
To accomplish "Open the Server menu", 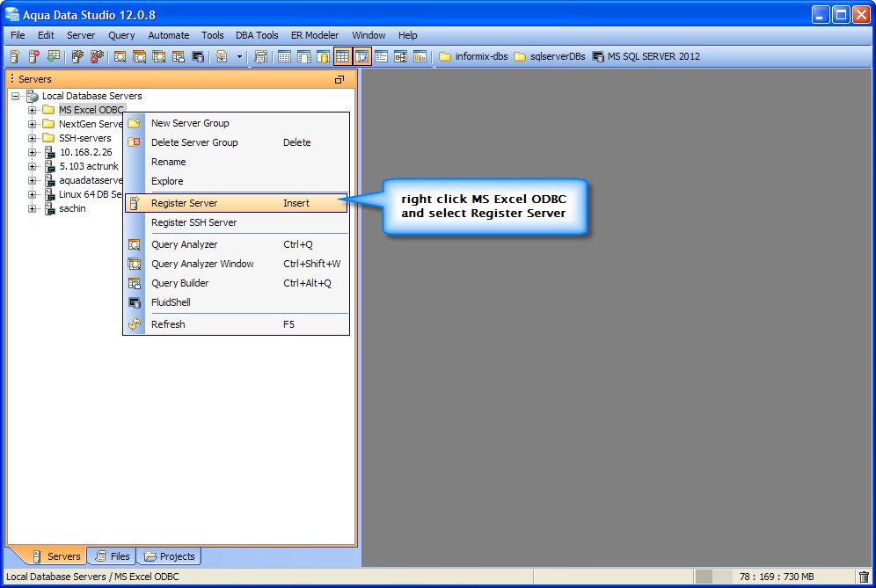I will (x=81, y=35).
